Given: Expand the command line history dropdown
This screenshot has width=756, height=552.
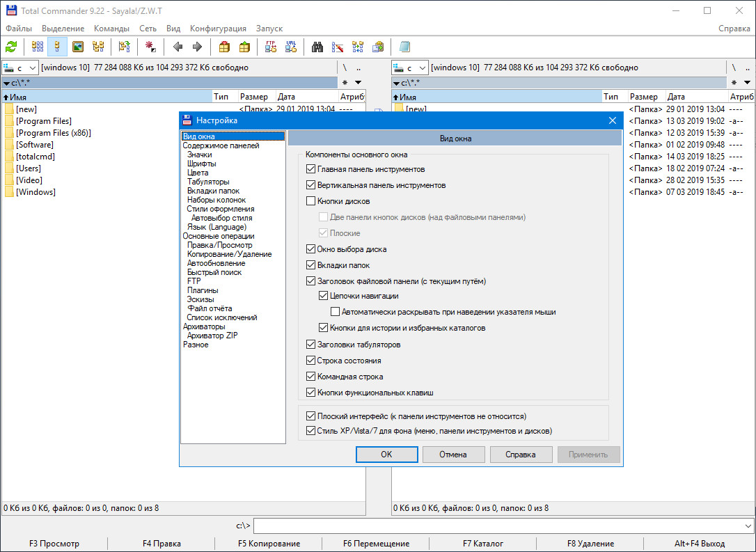Looking at the screenshot, I should point(748,526).
